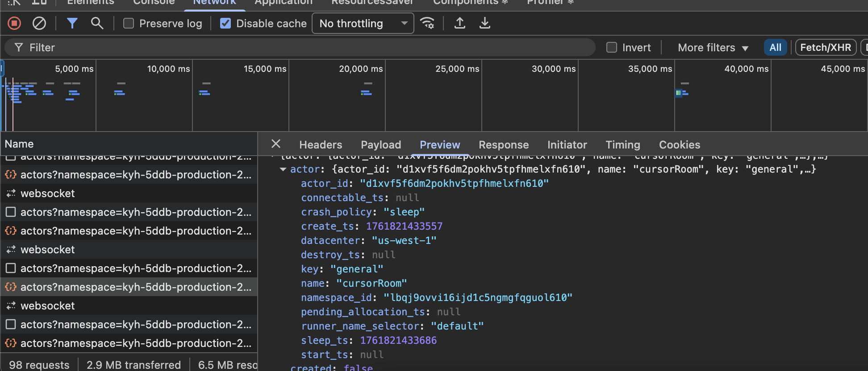Image resolution: width=868 pixels, height=371 pixels.
Task: Clear the network log
Action: 39,23
